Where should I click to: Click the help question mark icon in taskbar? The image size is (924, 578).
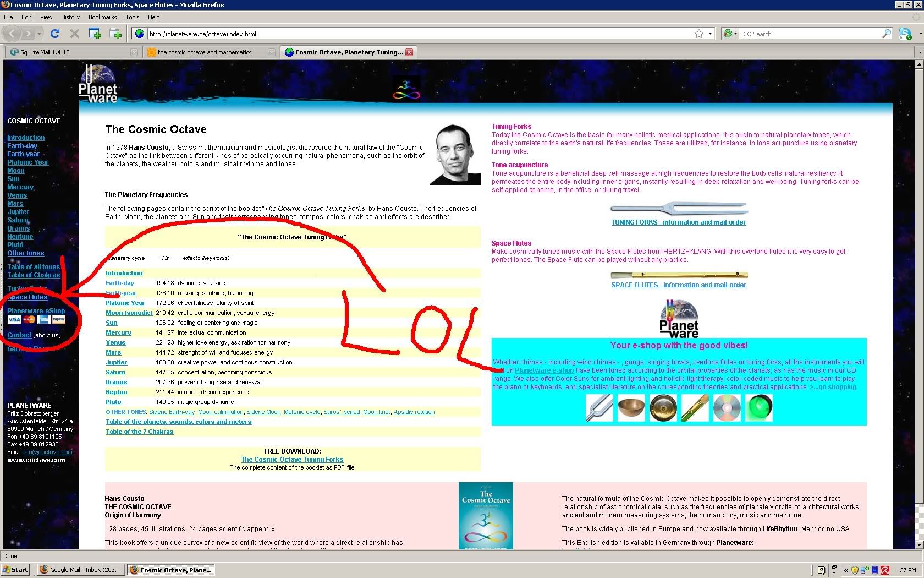click(821, 570)
